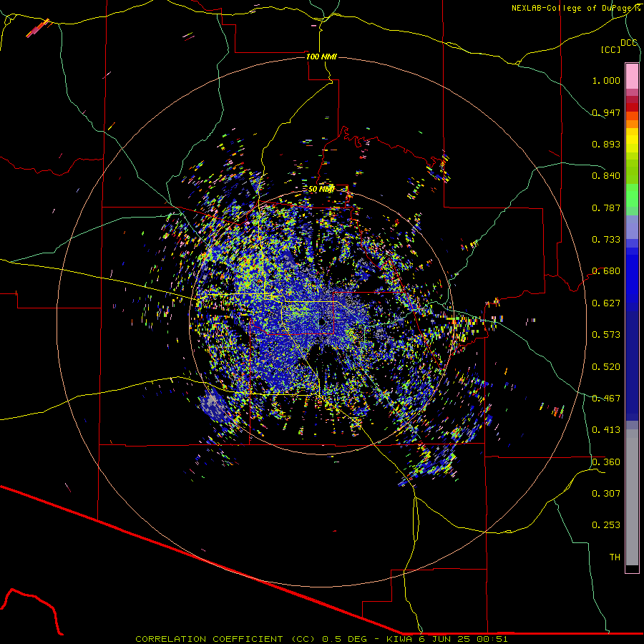Click the 0.893 legend value

(606, 144)
